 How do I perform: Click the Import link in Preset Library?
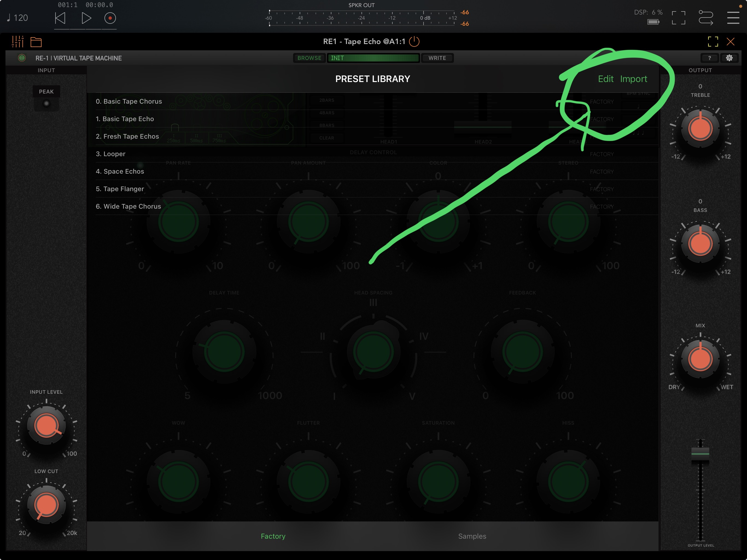point(633,79)
